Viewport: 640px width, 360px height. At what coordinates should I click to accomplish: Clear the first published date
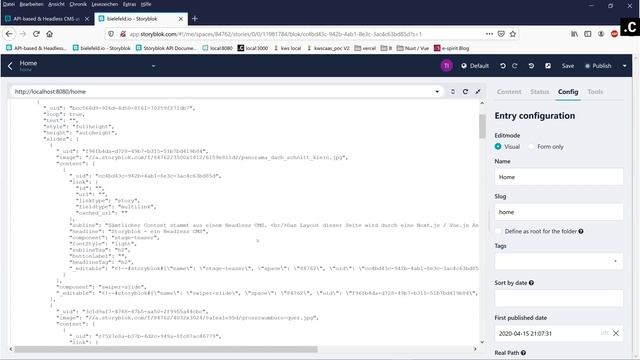point(616,333)
